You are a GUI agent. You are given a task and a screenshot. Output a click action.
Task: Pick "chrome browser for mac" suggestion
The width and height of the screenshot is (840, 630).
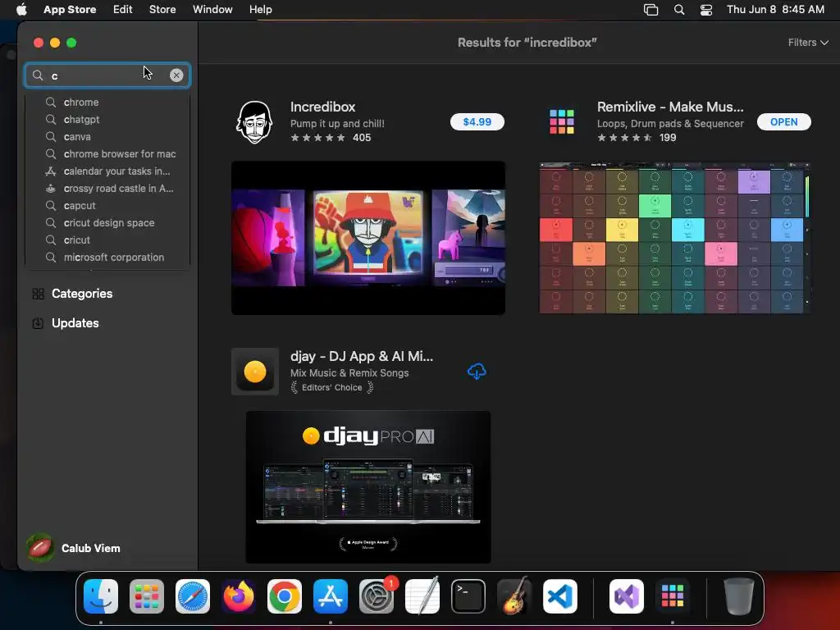(x=107, y=153)
